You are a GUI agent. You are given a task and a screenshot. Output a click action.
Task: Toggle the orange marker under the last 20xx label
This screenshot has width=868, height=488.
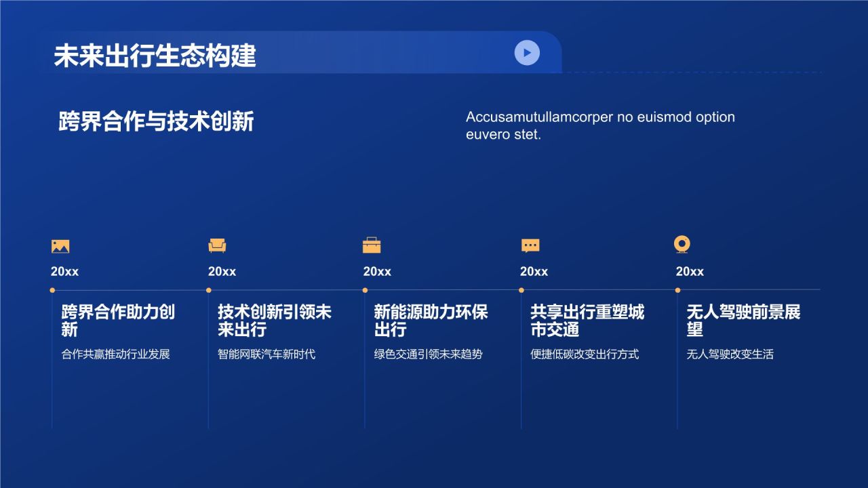point(677,291)
